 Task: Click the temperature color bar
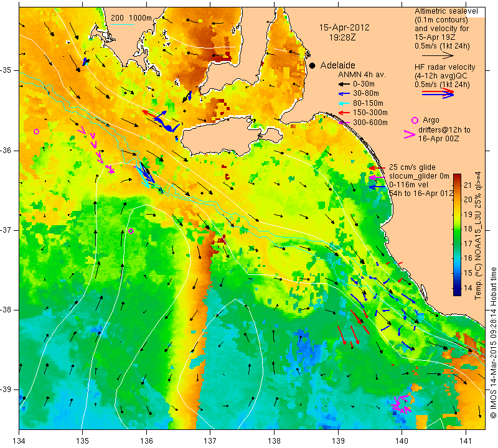(x=457, y=235)
